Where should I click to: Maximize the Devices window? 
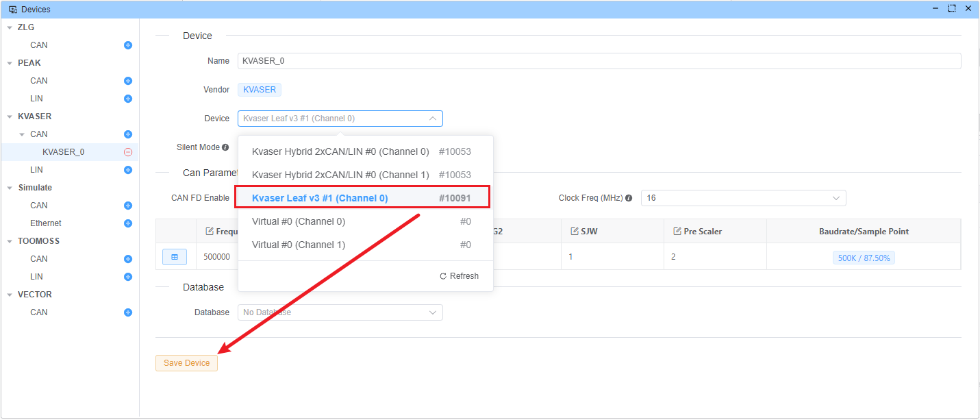click(952, 9)
